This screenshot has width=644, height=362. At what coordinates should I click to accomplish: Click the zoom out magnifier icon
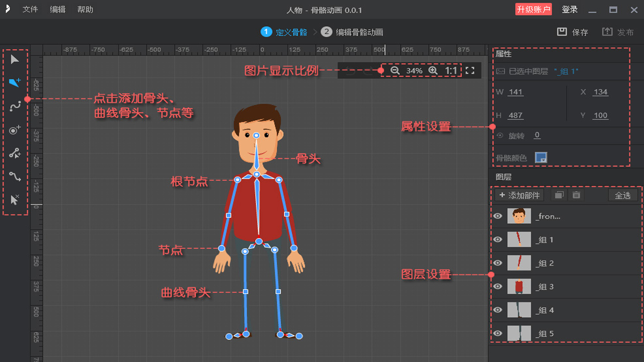[x=395, y=70]
